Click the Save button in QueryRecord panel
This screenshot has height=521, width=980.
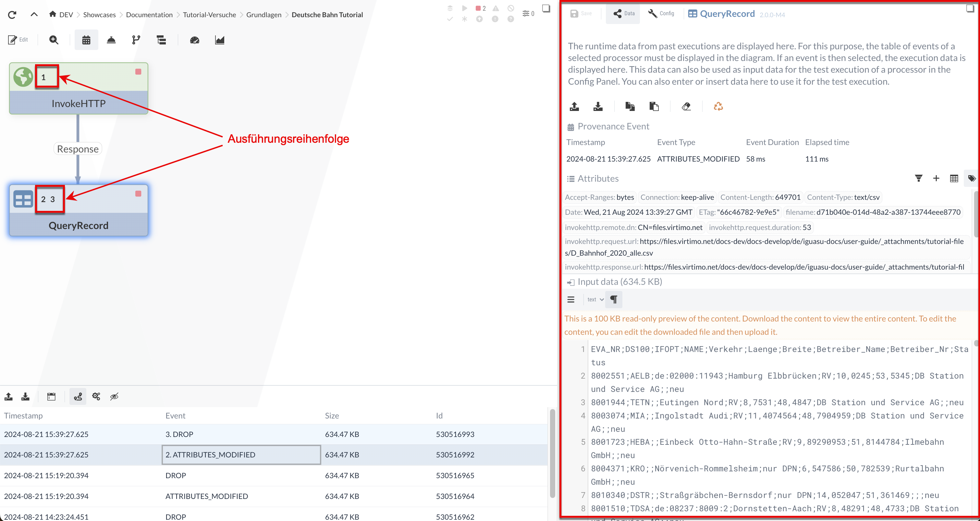(581, 13)
